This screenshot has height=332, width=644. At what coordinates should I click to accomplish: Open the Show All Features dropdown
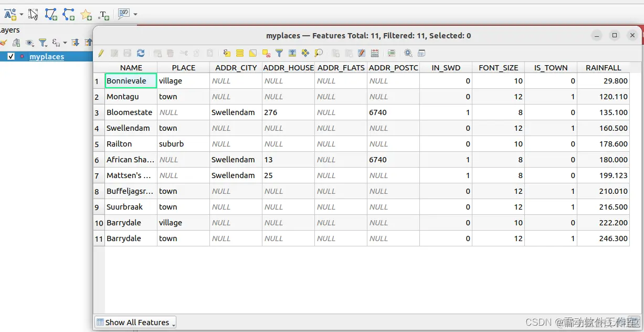tap(135, 322)
